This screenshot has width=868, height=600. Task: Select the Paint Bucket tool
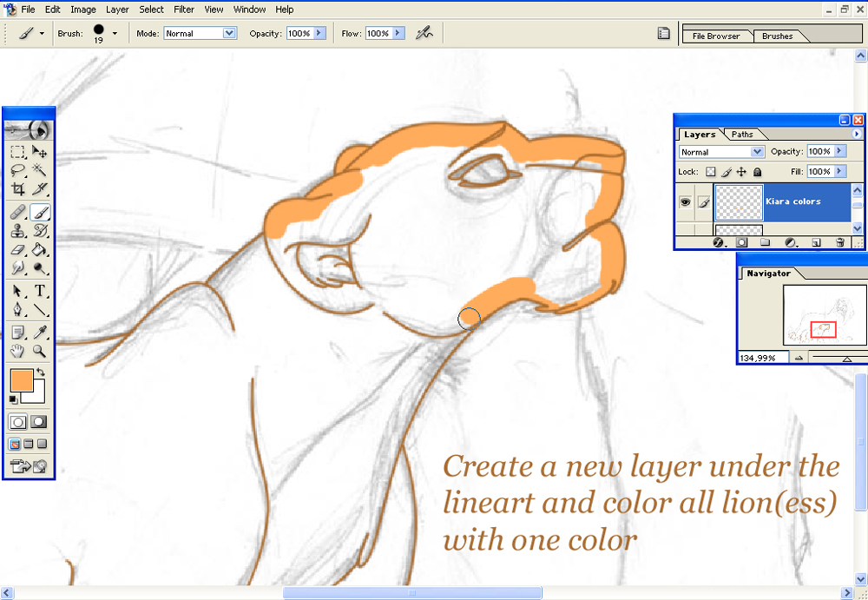click(39, 250)
